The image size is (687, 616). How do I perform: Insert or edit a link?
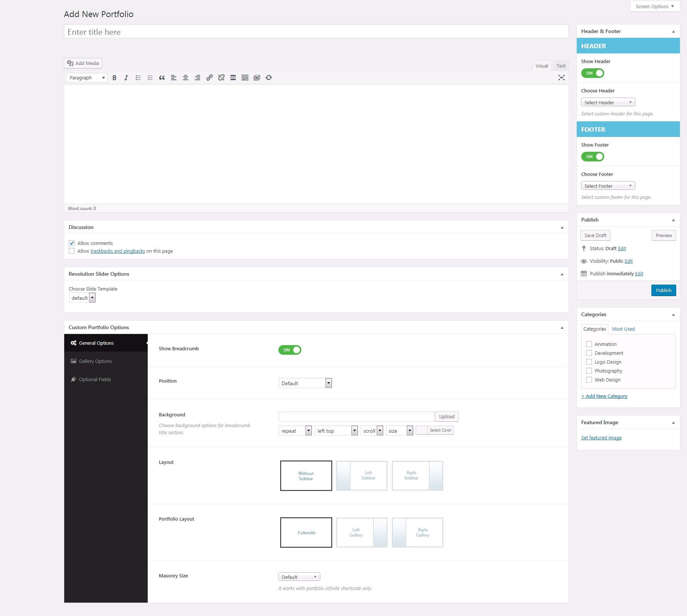tap(209, 78)
